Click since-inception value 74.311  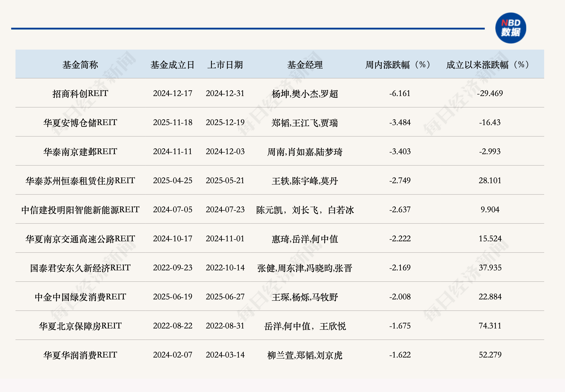point(490,326)
